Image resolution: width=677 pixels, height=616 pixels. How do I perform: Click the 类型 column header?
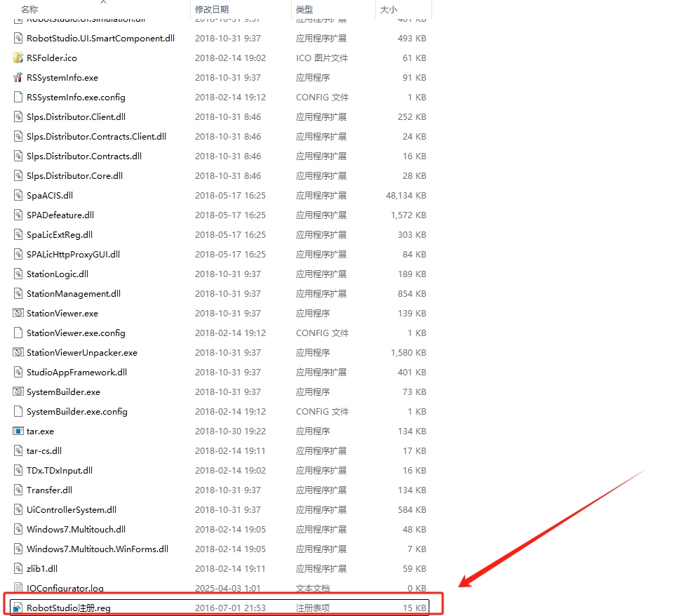point(304,9)
